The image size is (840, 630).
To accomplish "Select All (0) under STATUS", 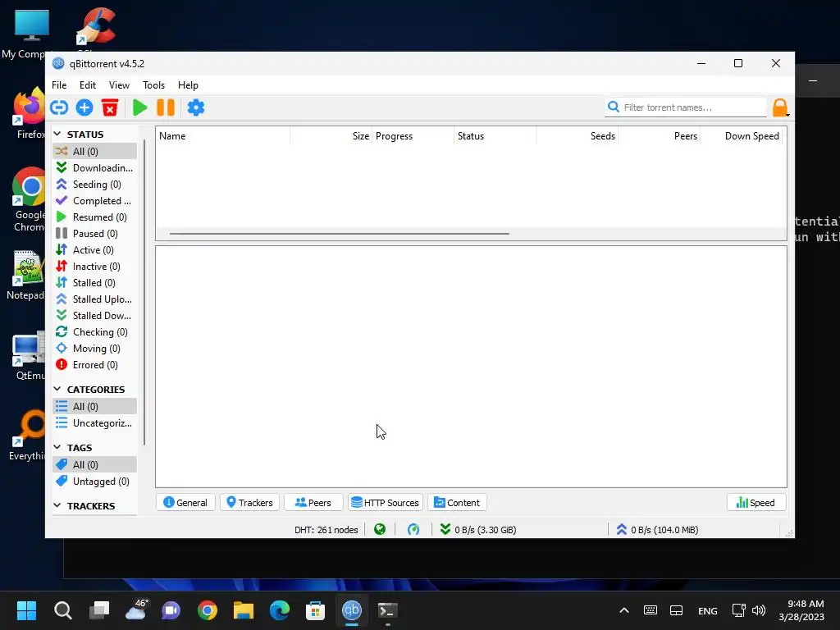I will tap(95, 151).
